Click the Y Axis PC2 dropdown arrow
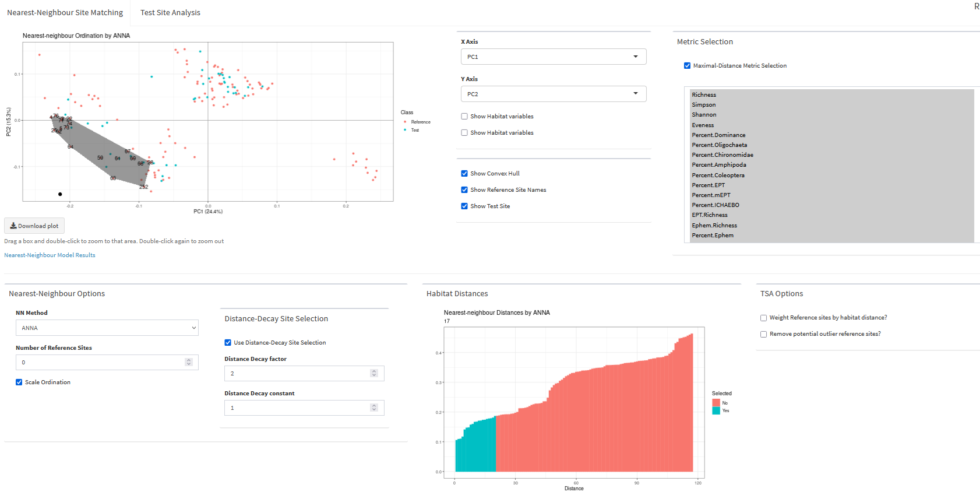 click(635, 94)
